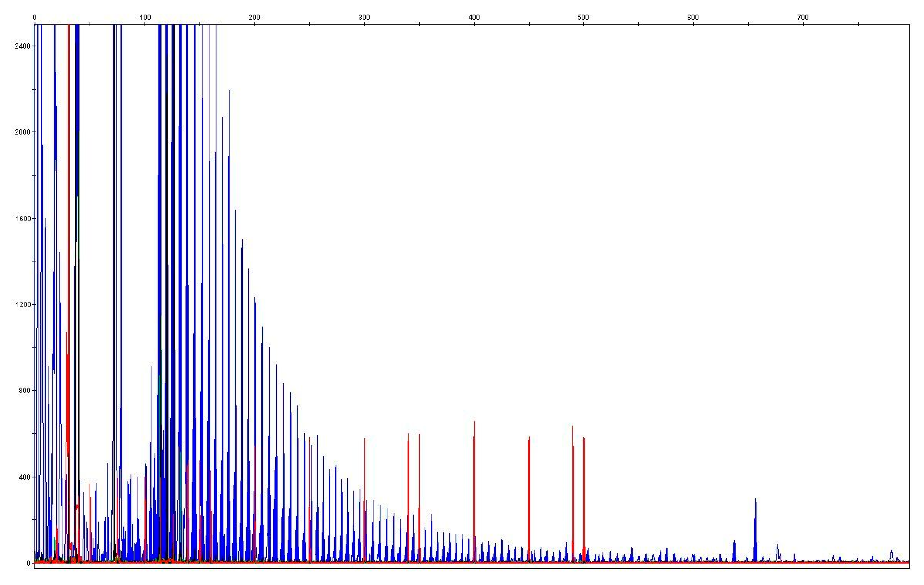924x585 pixels.
Task: Click the y-axis label 2400
Action: pos(22,46)
